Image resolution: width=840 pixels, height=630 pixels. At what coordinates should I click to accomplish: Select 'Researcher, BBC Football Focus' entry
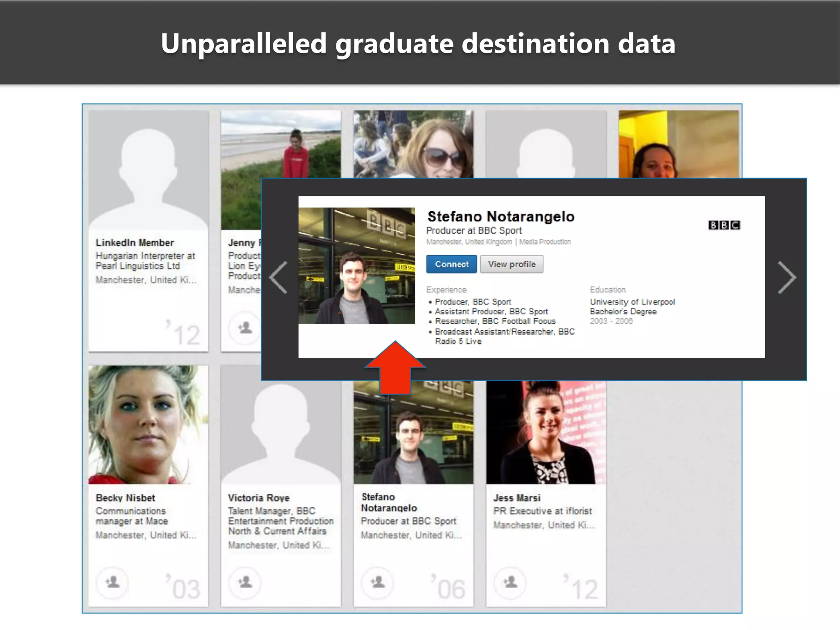[495, 321]
